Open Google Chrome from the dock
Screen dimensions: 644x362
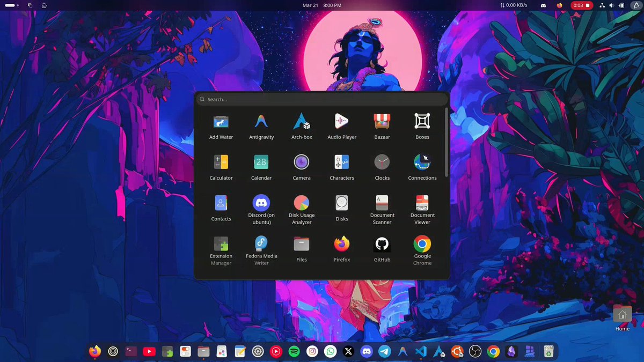point(493,352)
